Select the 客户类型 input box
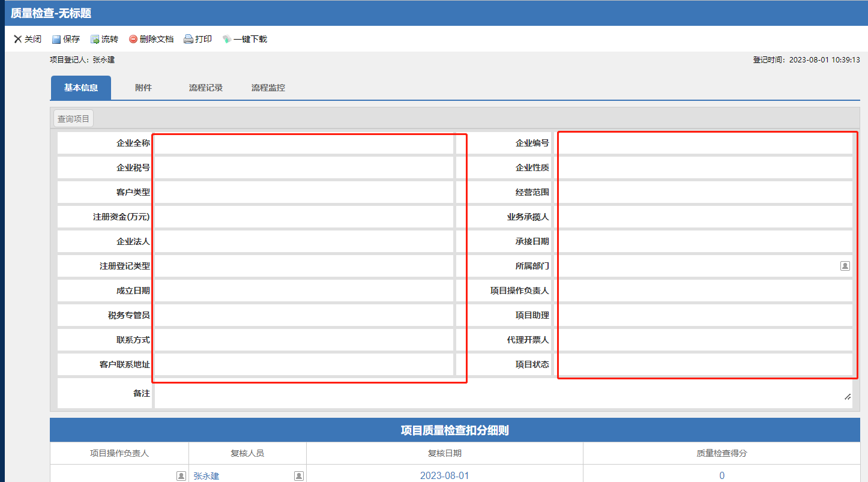868x482 pixels. coord(304,192)
